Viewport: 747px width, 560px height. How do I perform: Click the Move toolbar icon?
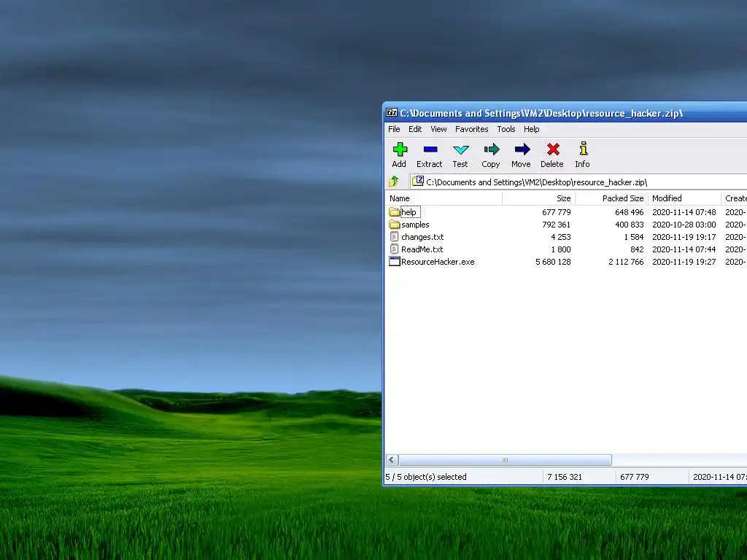pyautogui.click(x=522, y=149)
